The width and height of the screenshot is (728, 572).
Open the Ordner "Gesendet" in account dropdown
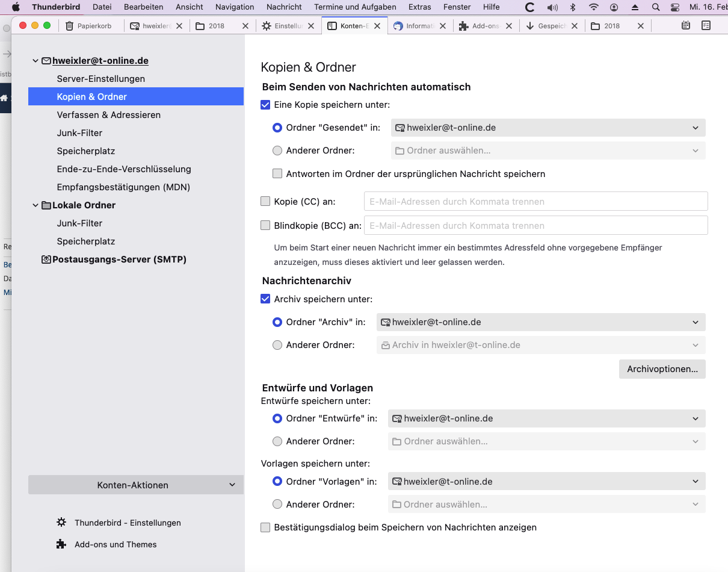pos(548,128)
